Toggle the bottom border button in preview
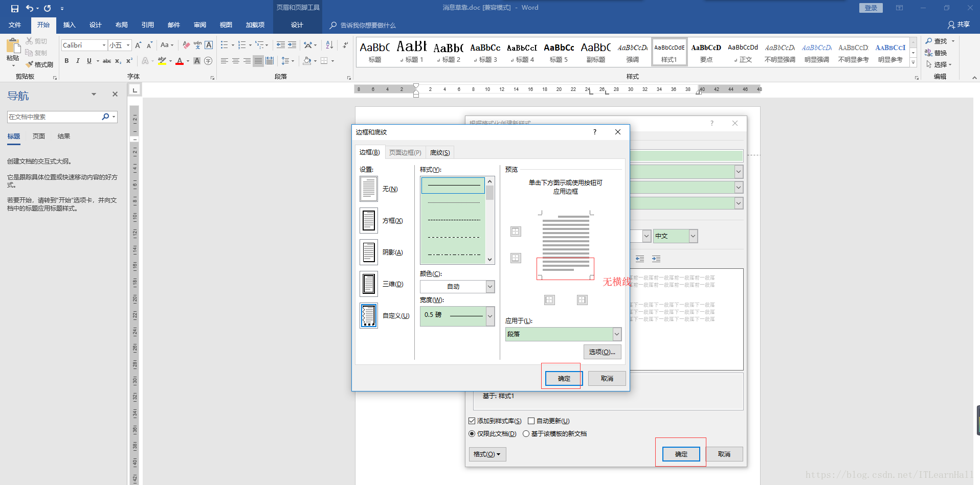 click(x=516, y=258)
